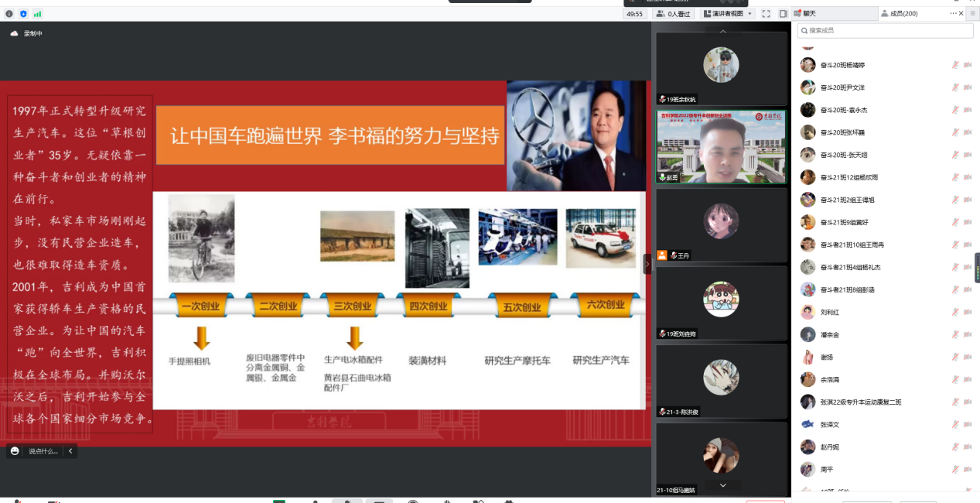This screenshot has height=503, width=980.
Task: Click camera-off icon of 奋斗21班9组黄好
Action: 968,222
